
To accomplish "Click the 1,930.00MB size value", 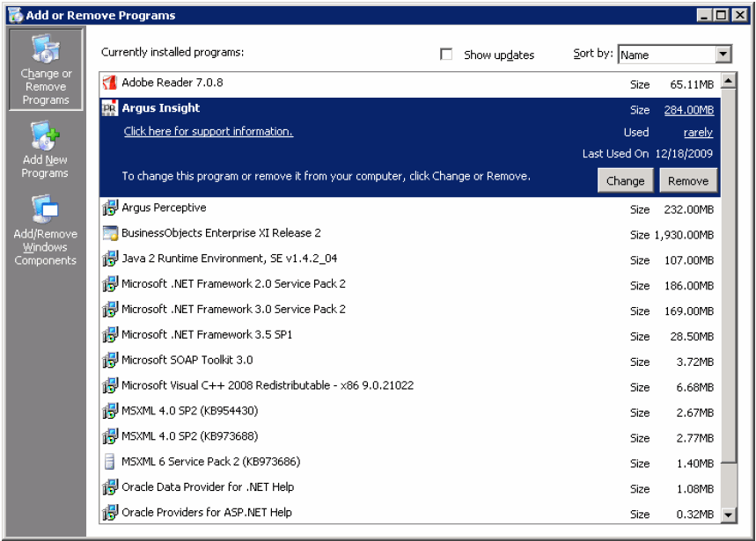I will point(684,235).
